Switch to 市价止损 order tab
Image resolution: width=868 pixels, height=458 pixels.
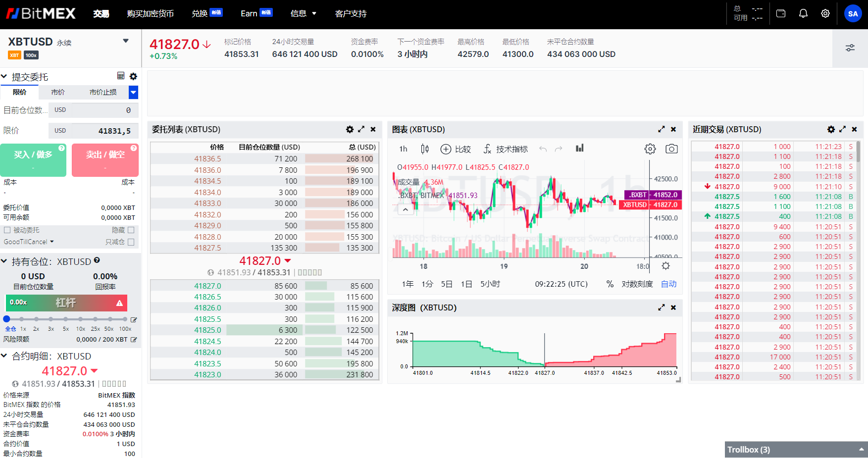tap(103, 92)
